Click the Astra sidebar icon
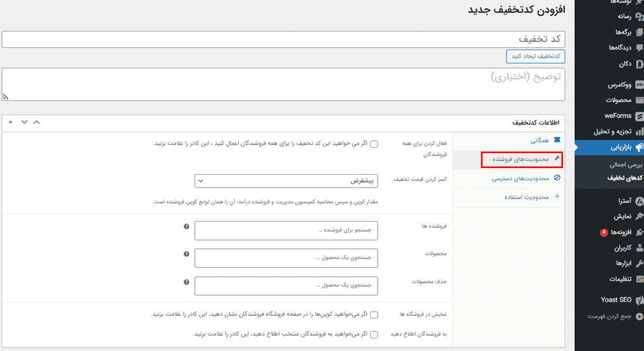 pos(639,201)
